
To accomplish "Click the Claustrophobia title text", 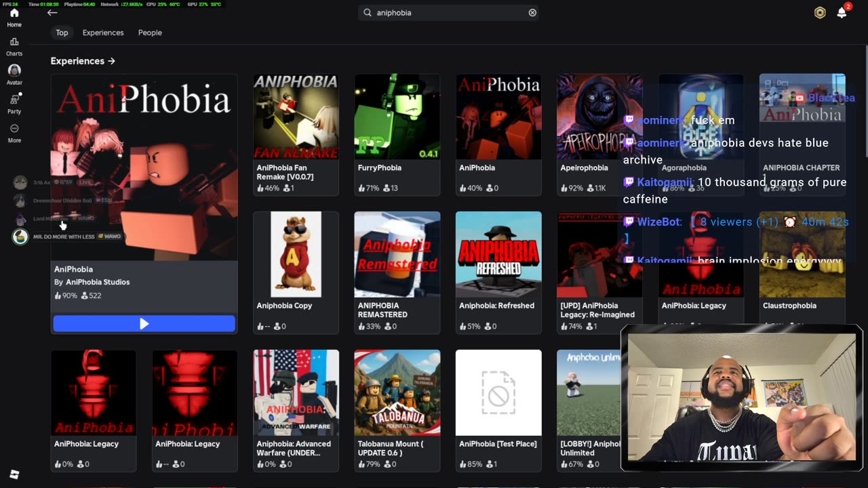I will coord(789,306).
